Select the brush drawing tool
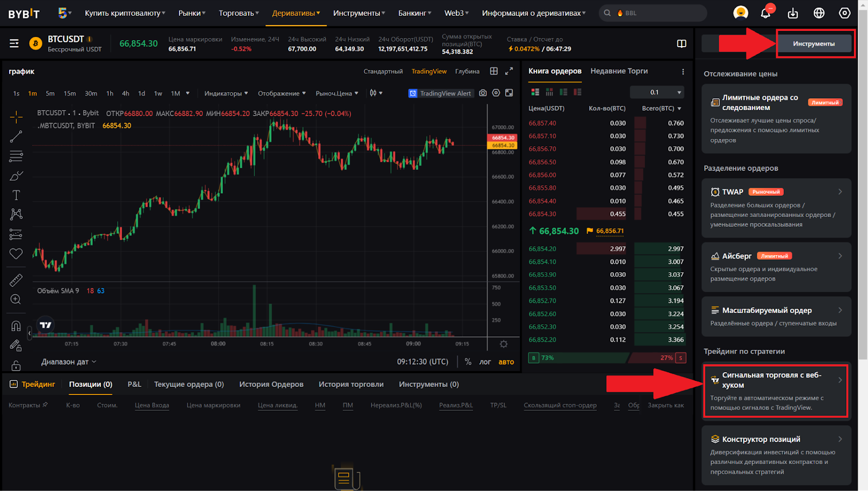 pyautogui.click(x=16, y=175)
